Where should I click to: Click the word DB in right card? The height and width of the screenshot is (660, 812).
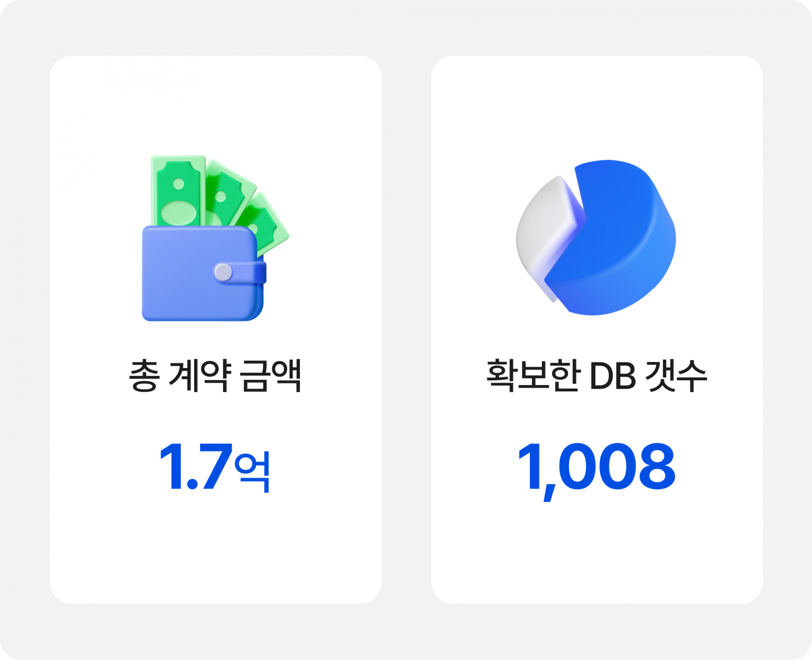(x=613, y=376)
